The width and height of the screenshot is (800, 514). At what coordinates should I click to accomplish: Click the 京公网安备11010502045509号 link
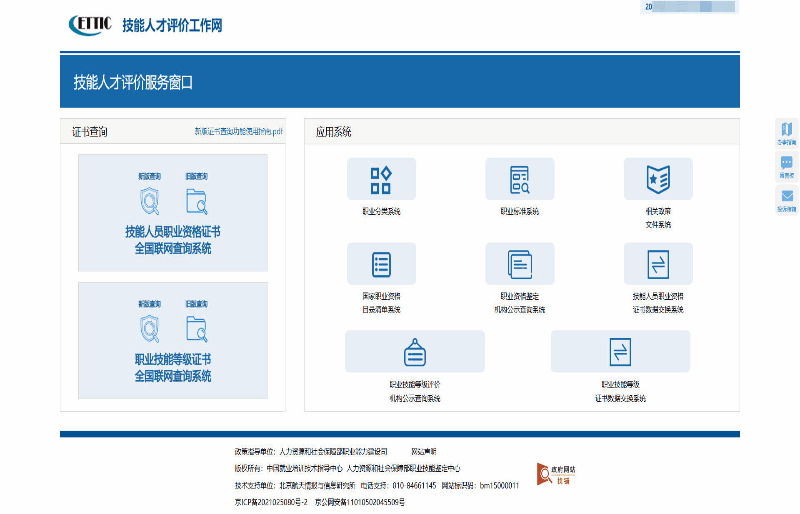click(360, 502)
